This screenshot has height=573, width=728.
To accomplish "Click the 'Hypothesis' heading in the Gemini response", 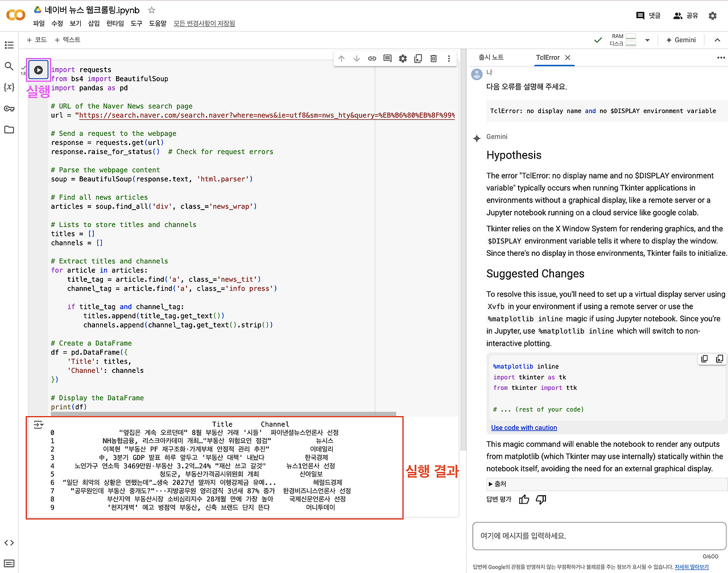I will pyautogui.click(x=514, y=155).
